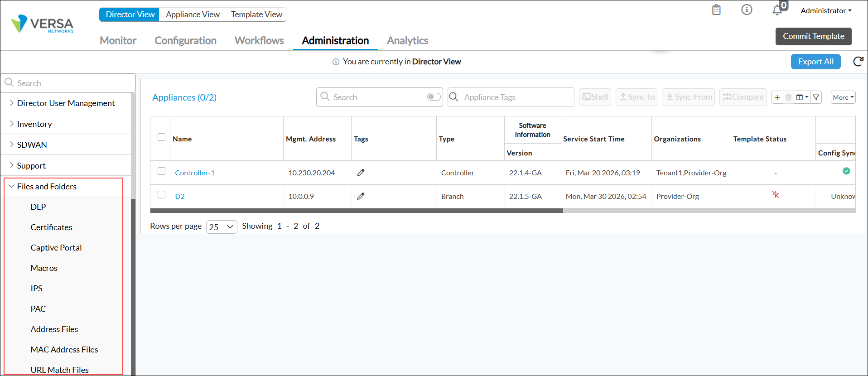Open the Workflows menu

[259, 40]
